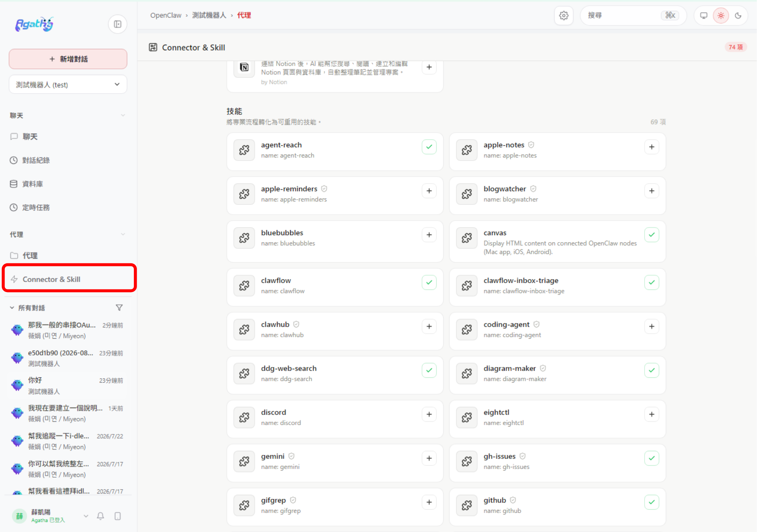
Task: Open 代理 folder item in the sidebar
Action: [x=68, y=256]
